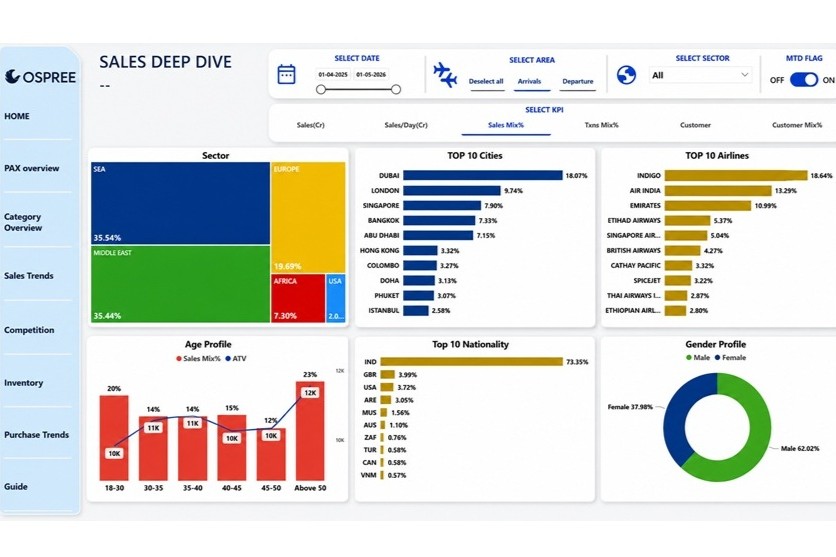Click the 01-05-2026 end date field

[x=371, y=75]
